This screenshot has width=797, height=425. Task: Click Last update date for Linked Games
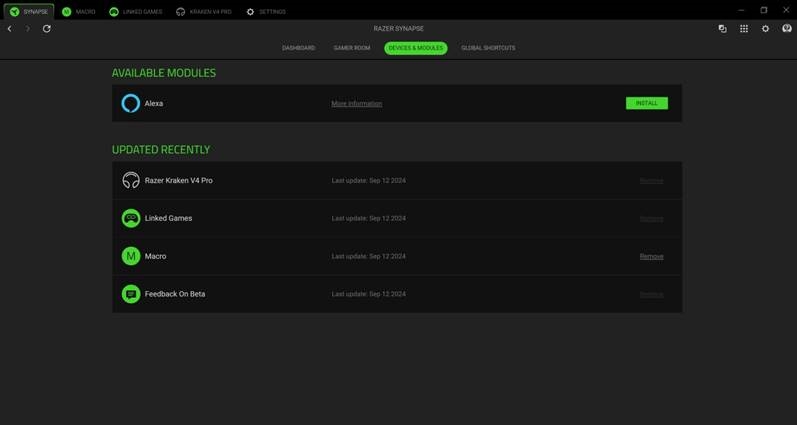(369, 218)
